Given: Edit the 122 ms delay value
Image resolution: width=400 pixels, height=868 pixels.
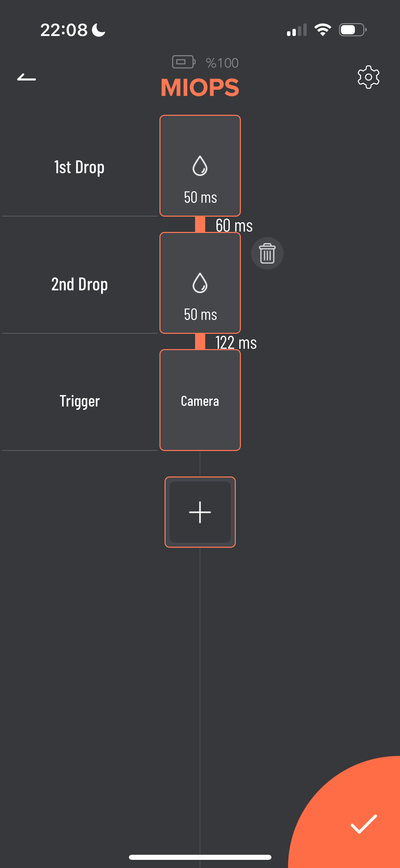Looking at the screenshot, I should click(236, 343).
